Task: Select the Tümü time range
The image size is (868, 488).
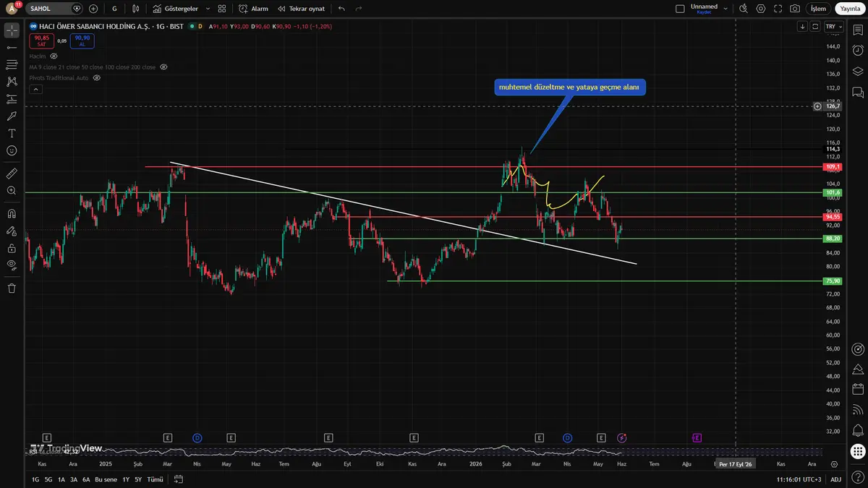Action: 155,479
